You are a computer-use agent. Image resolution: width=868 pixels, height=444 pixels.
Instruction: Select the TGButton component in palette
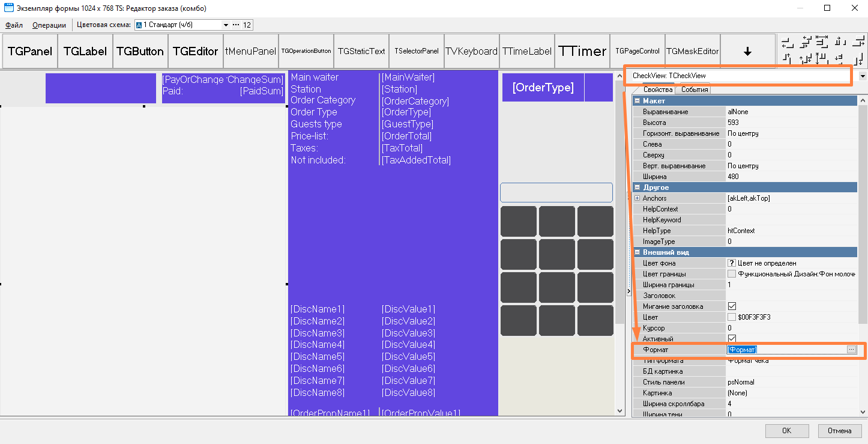pos(140,52)
